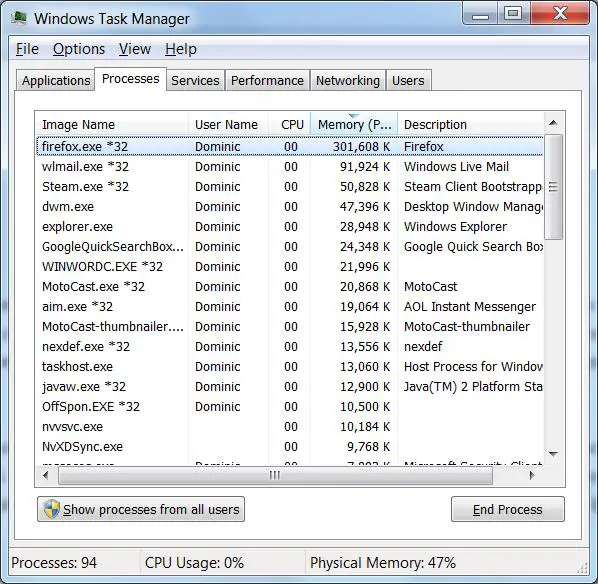Click the vertical scrollbar thumb
This screenshot has width=598, height=584.
(x=553, y=187)
